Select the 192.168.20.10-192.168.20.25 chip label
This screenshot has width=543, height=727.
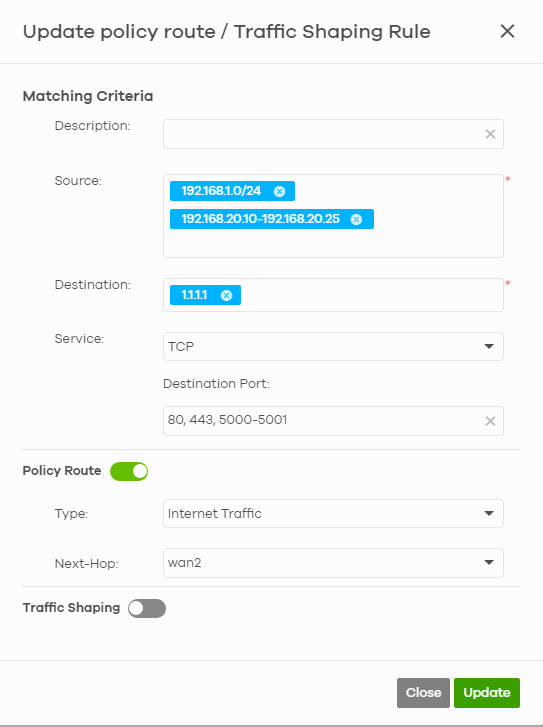click(x=261, y=219)
